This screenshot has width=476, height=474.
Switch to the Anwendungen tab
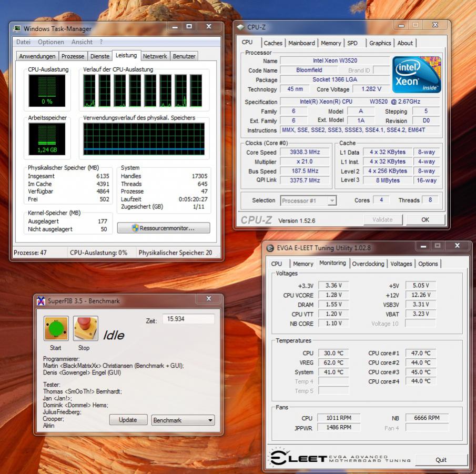[37, 56]
